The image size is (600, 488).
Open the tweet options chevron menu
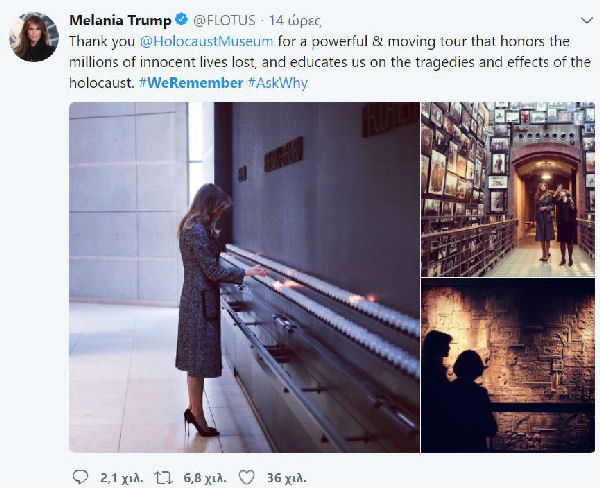587,20
